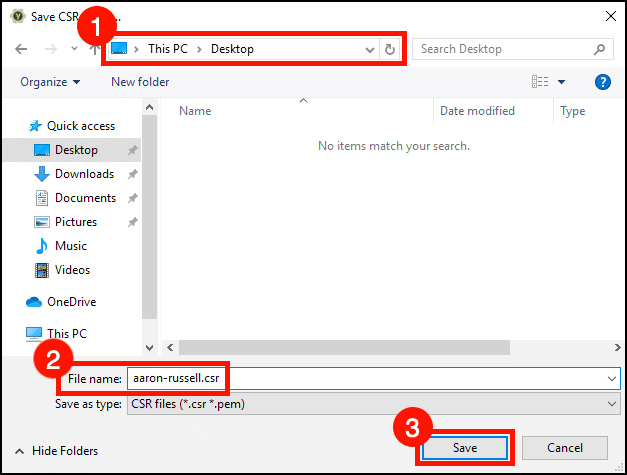Collapse the pane with Hide Folders
The height and width of the screenshot is (475, 627).
pyautogui.click(x=60, y=451)
